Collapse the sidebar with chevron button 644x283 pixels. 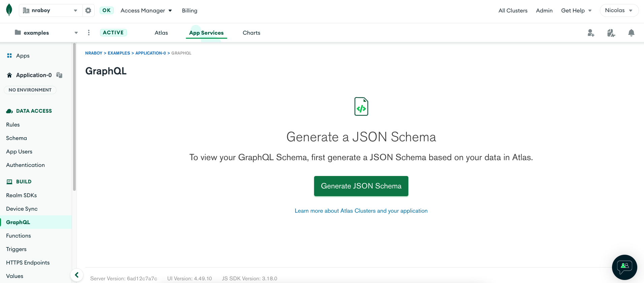coord(77,275)
